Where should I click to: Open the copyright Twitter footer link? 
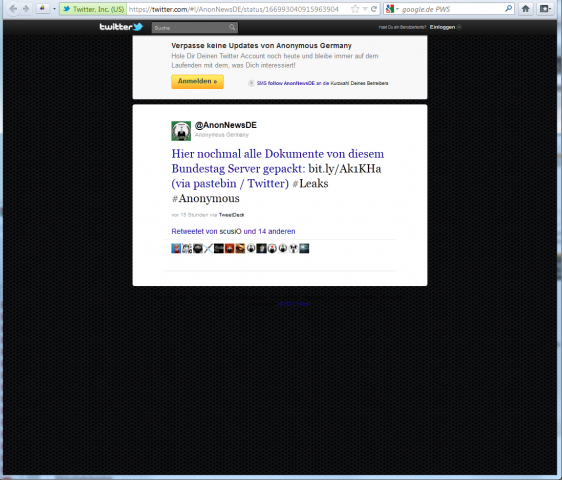[x=295, y=304]
